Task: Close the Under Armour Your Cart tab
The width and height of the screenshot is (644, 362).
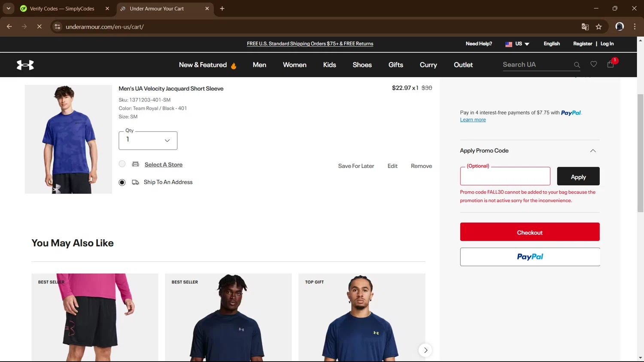Action: click(x=207, y=9)
